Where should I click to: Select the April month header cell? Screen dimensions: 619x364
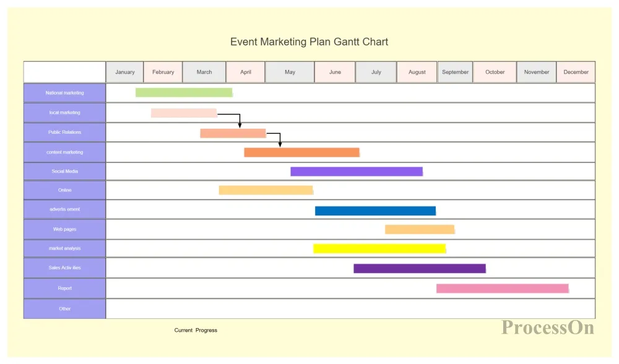246,72
